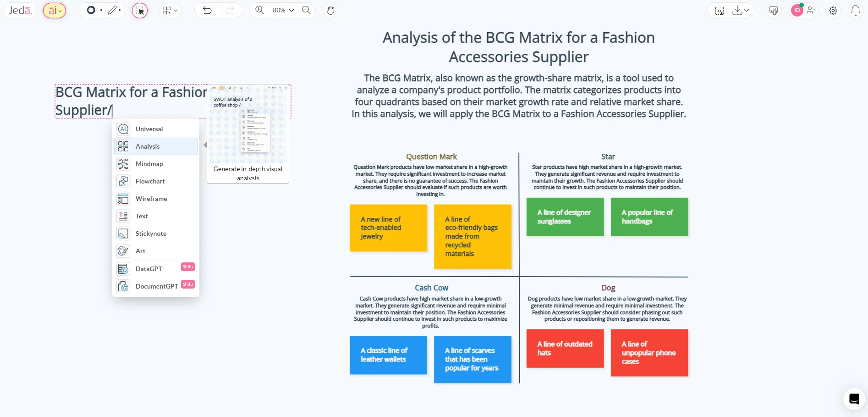Image resolution: width=868 pixels, height=417 pixels.
Task: Select the pen drawing tool
Action: [x=111, y=10]
